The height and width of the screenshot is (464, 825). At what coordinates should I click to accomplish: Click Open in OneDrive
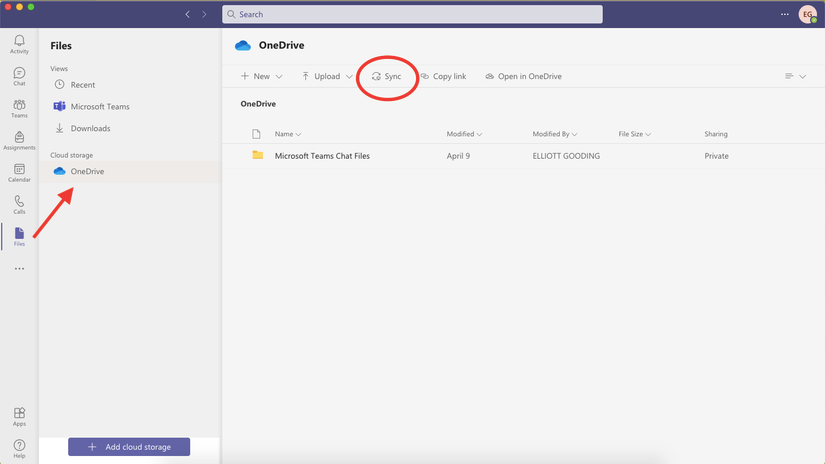pos(524,76)
